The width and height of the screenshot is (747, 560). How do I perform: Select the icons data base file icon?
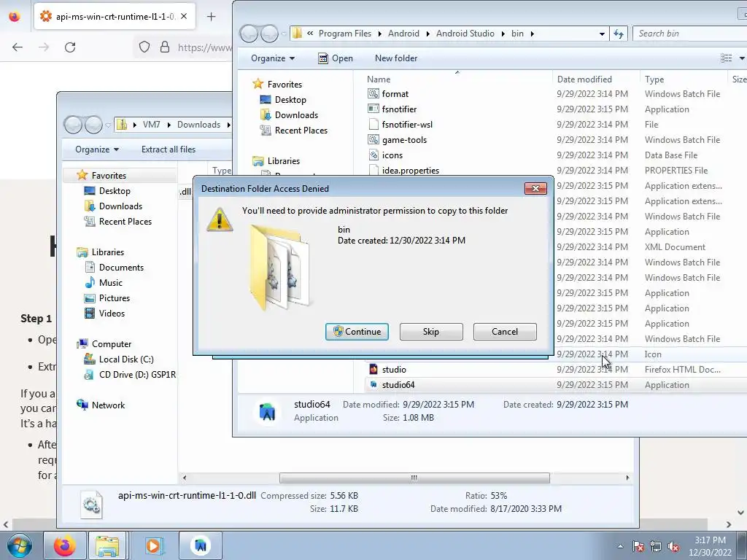[x=373, y=155]
